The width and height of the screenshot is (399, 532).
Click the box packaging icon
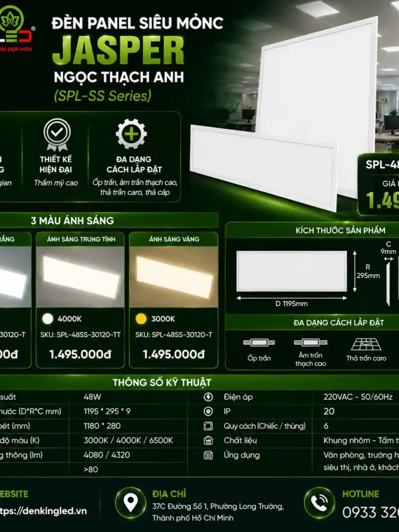coord(208,426)
